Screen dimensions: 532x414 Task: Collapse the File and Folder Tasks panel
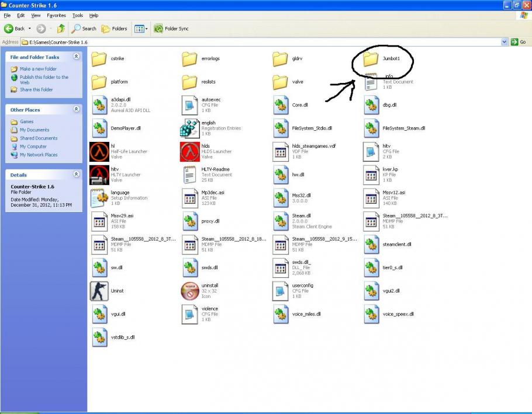coord(77,57)
